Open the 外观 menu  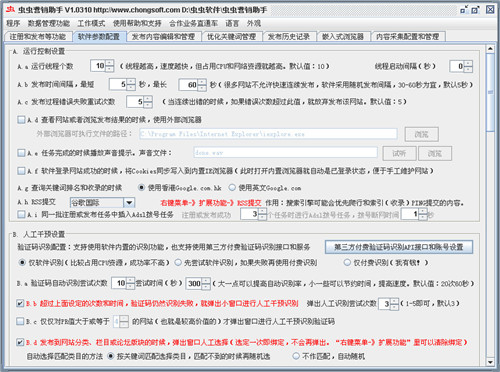click(x=254, y=23)
